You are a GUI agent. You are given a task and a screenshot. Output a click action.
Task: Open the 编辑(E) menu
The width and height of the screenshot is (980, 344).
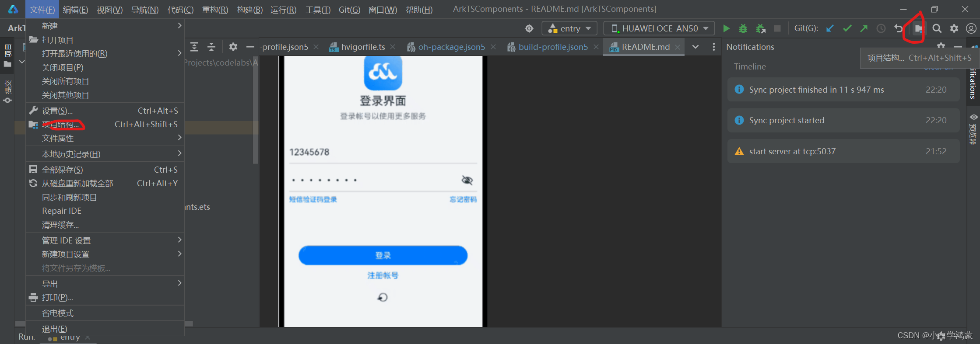tap(75, 10)
